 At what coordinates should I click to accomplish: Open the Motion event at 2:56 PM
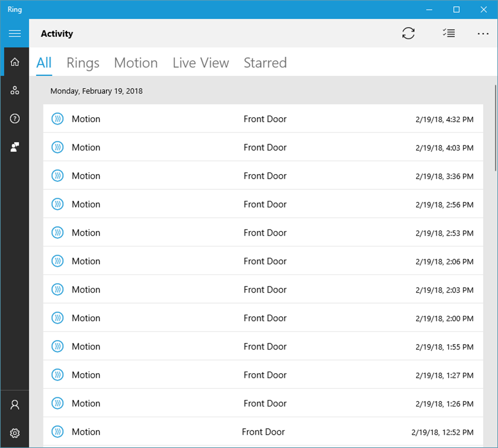263,204
